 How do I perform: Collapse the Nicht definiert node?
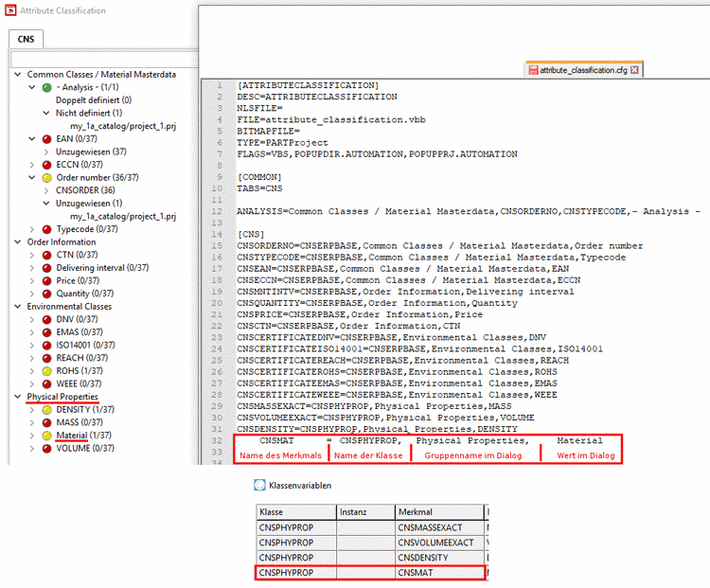click(x=46, y=113)
